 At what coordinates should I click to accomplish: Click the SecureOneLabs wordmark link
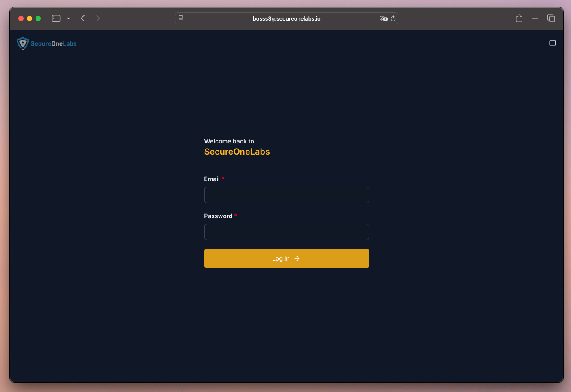(54, 43)
